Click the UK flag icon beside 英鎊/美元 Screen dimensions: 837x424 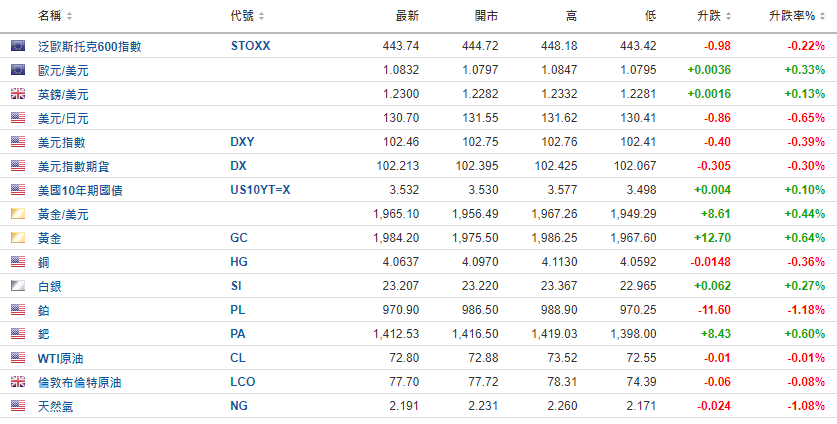[x=18, y=94]
